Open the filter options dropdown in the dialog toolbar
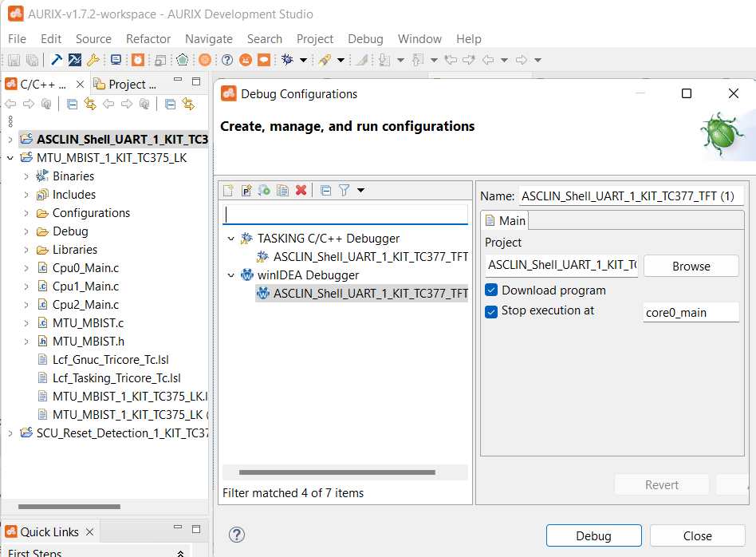 click(360, 190)
